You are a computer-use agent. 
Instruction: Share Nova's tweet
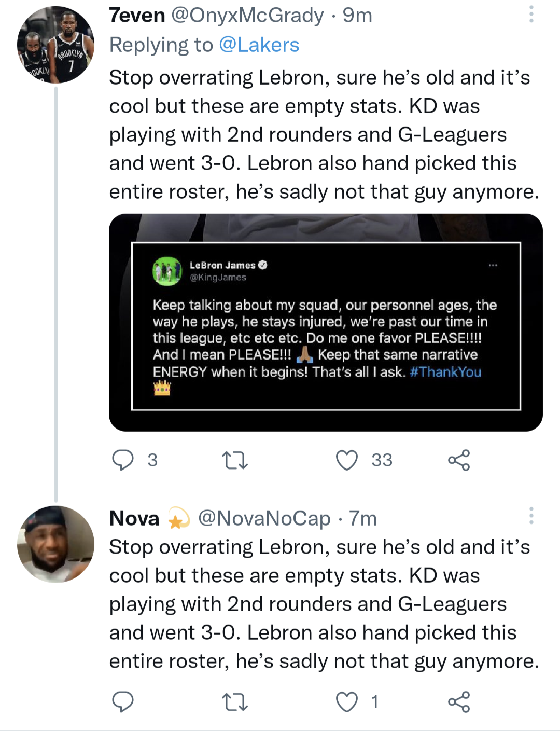[x=459, y=702]
